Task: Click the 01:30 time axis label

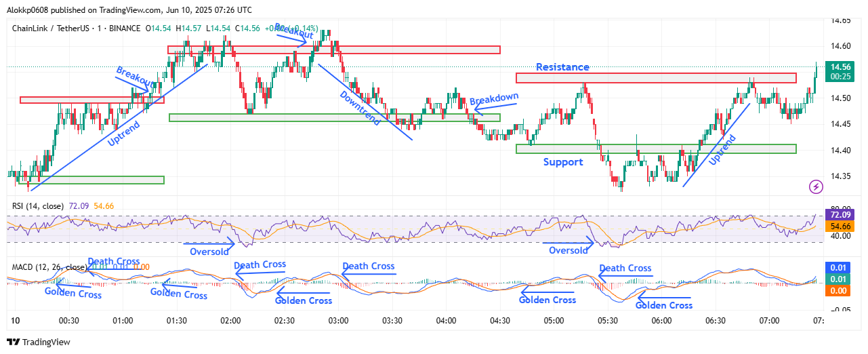Action: coord(177,321)
